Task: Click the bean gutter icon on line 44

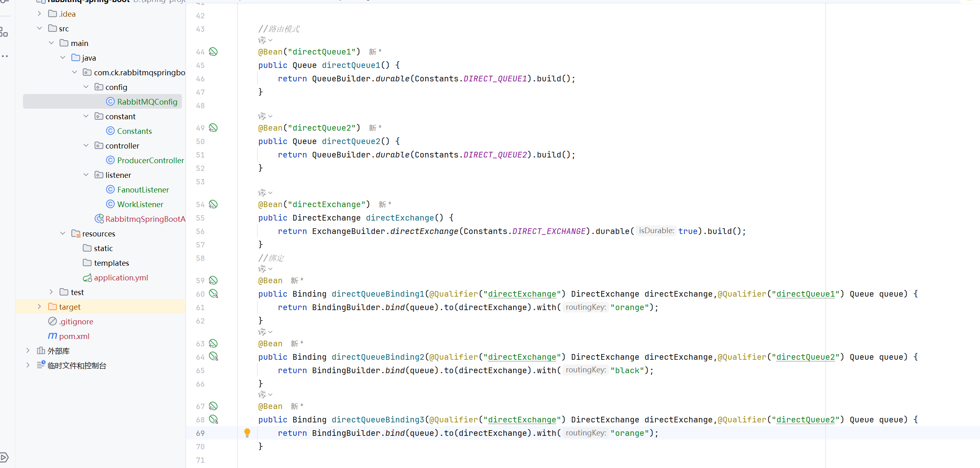Action: click(x=213, y=52)
